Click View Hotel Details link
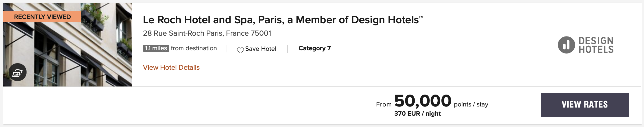The width and height of the screenshot is (644, 127). [x=171, y=67]
